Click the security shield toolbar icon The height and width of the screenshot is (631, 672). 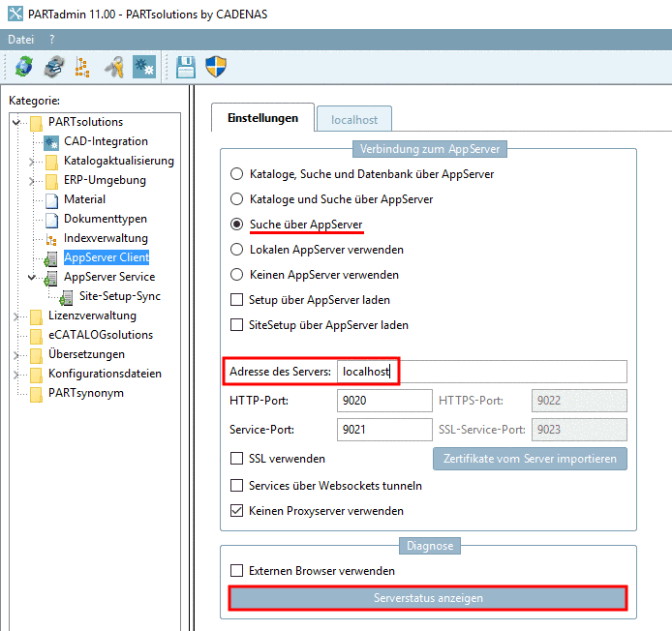pos(216,67)
